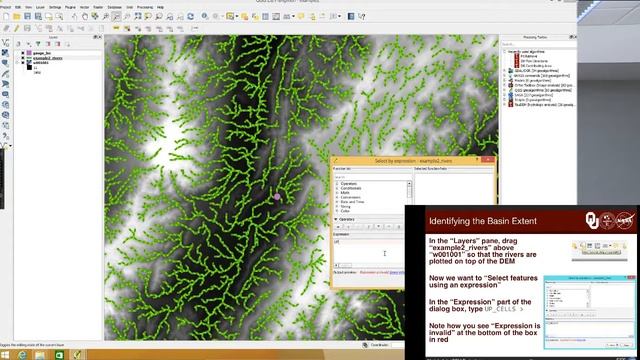
Task: Open the attribute table icon
Action: 265,17
